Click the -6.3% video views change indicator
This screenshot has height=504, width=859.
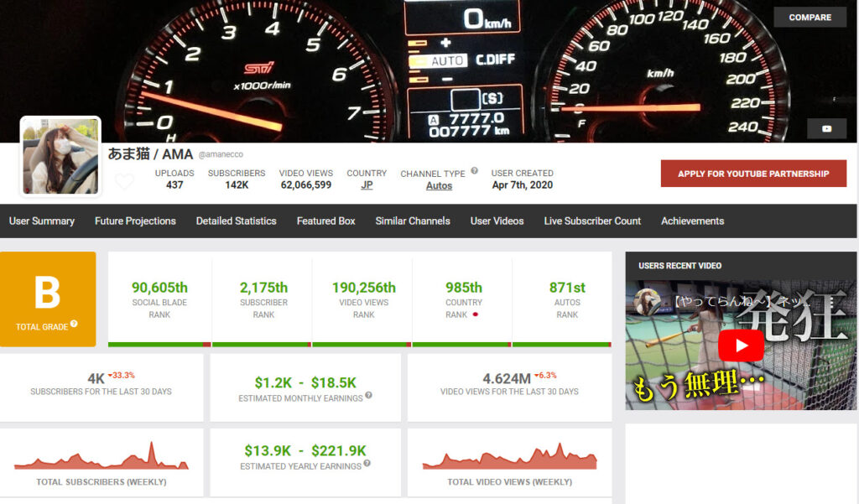545,375
